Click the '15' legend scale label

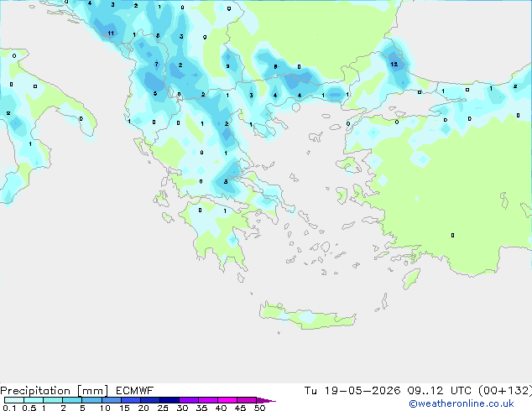click(124, 408)
